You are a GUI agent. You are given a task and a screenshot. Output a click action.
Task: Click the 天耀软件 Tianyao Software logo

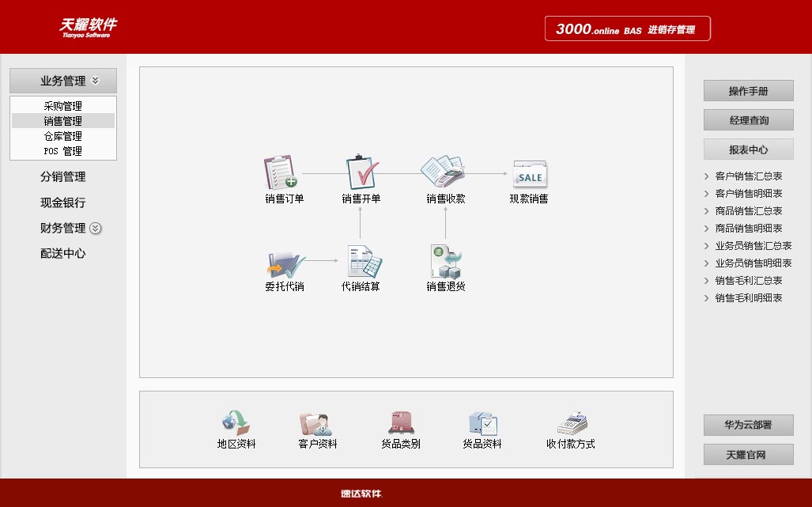(x=88, y=28)
